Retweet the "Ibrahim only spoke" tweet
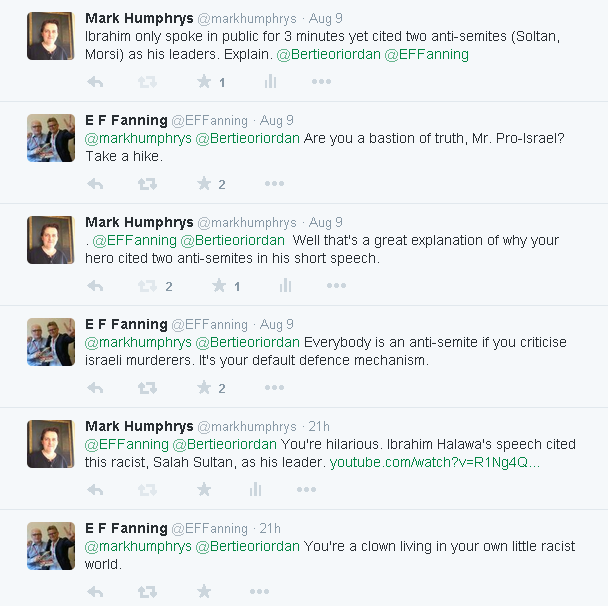608x606 pixels. point(147,82)
